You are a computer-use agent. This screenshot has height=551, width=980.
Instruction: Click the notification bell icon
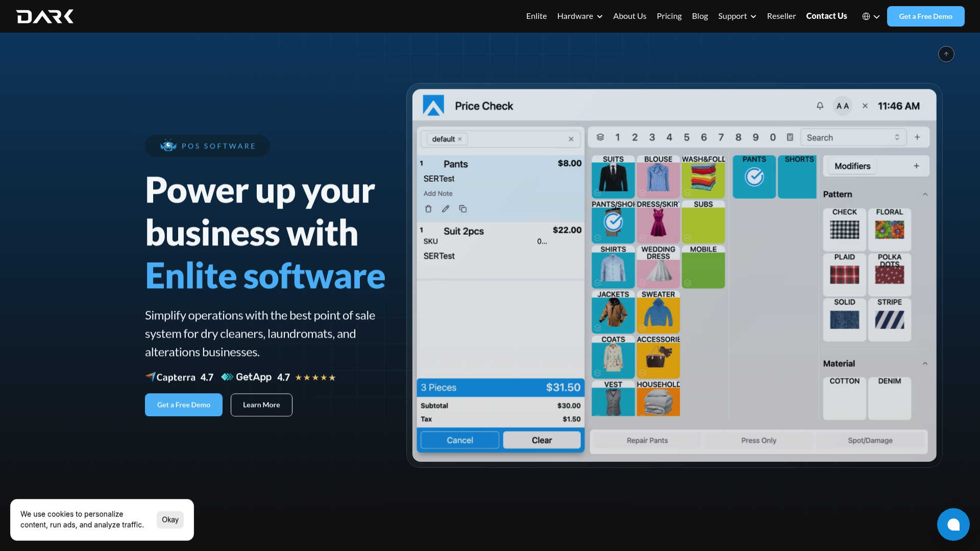[820, 106]
